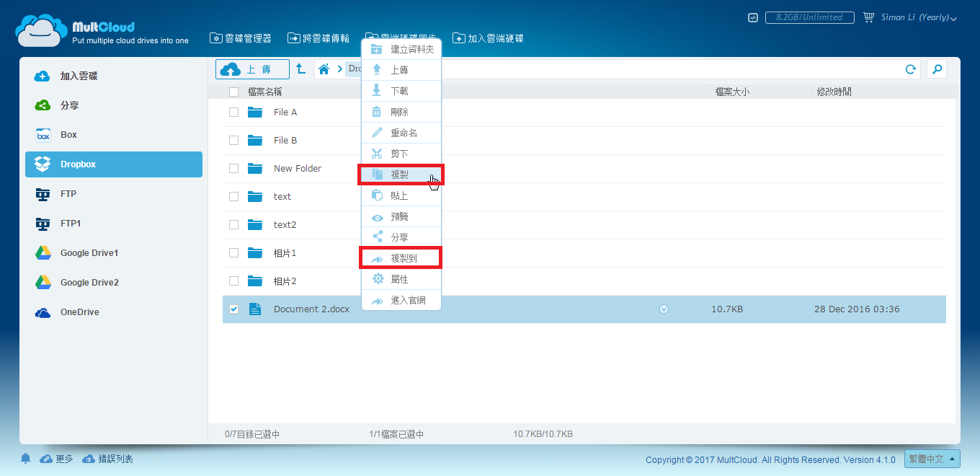The height and width of the screenshot is (476, 980).
Task: Click the MultCloud logo
Action: [x=102, y=32]
